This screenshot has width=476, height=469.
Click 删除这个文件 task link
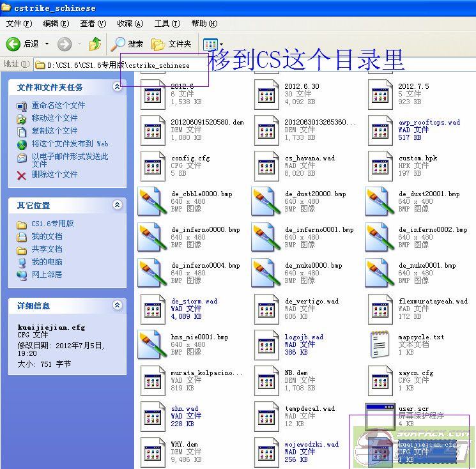pos(54,174)
